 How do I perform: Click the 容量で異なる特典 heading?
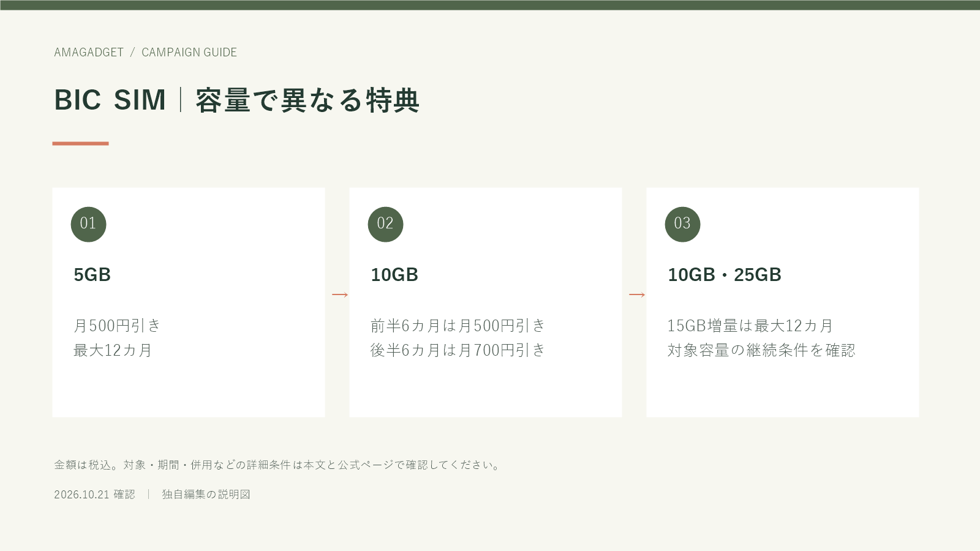pyautogui.click(x=307, y=100)
